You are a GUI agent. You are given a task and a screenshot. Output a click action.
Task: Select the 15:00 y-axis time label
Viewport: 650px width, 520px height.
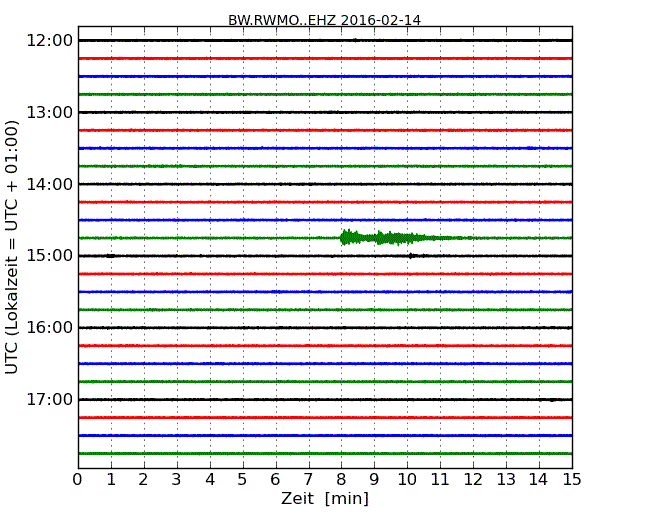[x=49, y=256]
